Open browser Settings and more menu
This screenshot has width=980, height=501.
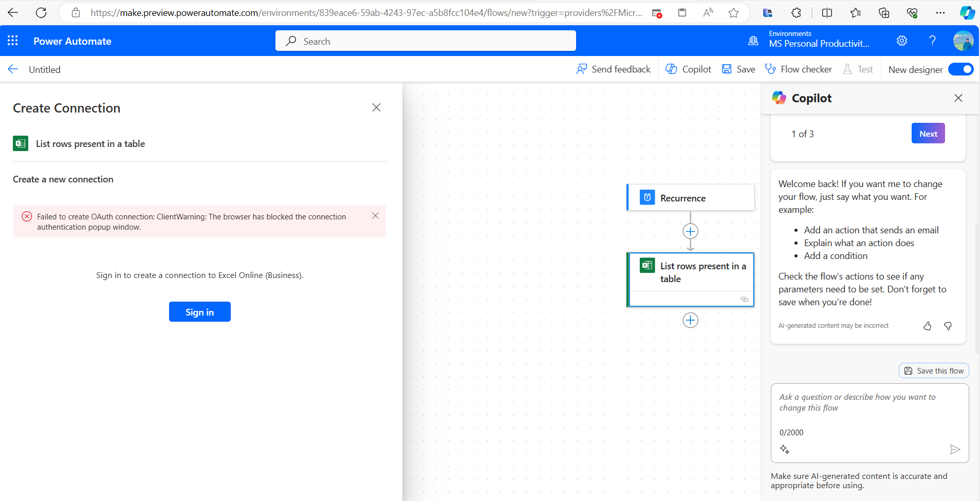[x=940, y=12]
